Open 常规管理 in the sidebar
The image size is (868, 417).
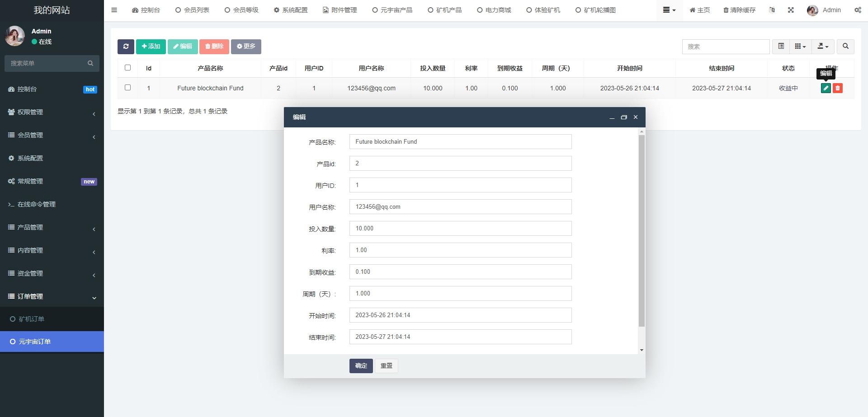(52, 181)
